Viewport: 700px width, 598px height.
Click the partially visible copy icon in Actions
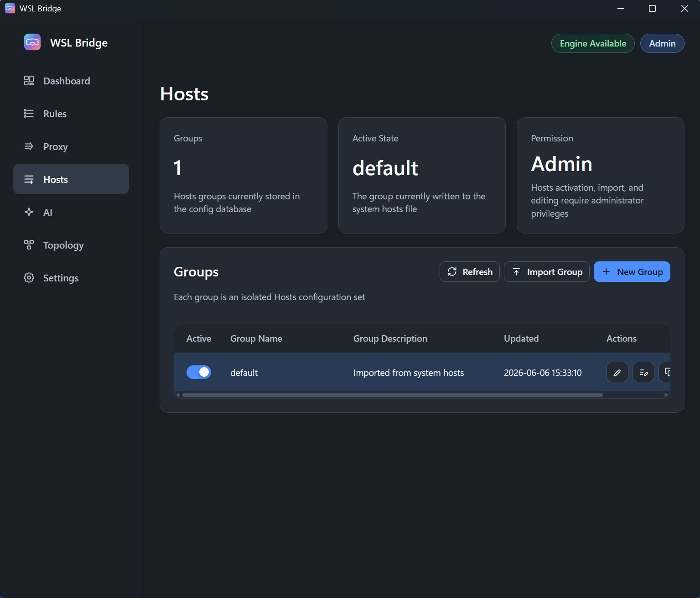[x=665, y=372]
